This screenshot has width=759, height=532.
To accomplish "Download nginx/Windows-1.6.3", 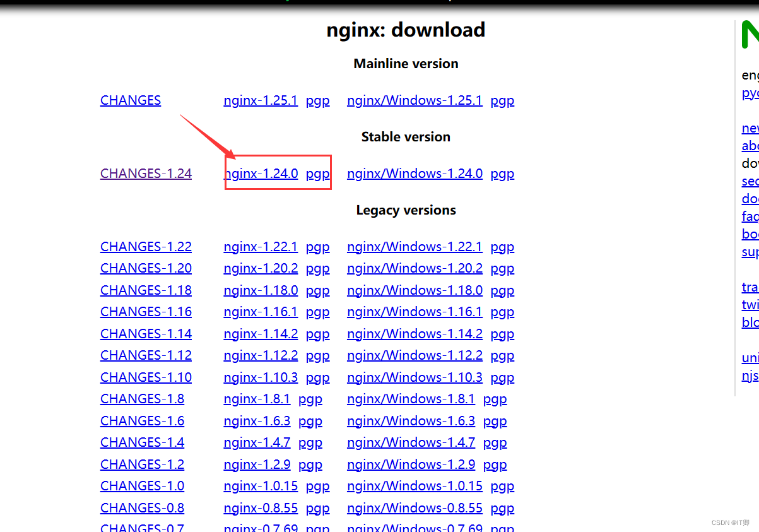I will coord(411,421).
